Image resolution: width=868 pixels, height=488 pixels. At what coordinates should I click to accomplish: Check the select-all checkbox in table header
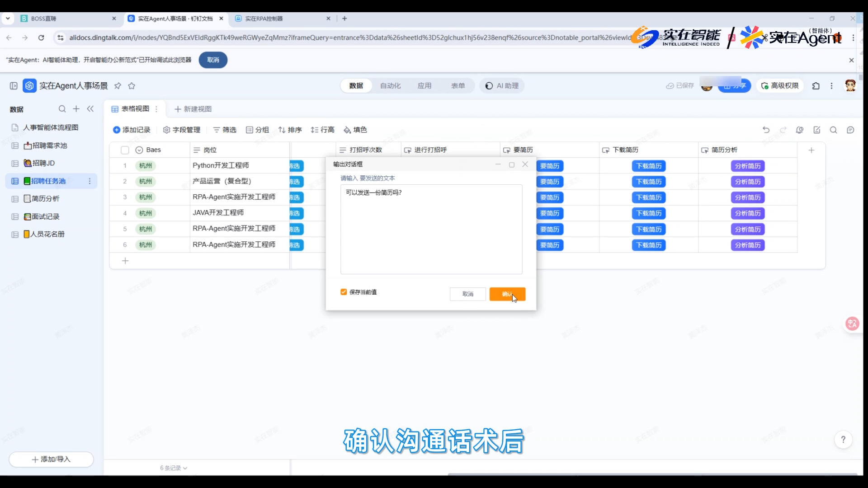pyautogui.click(x=125, y=150)
